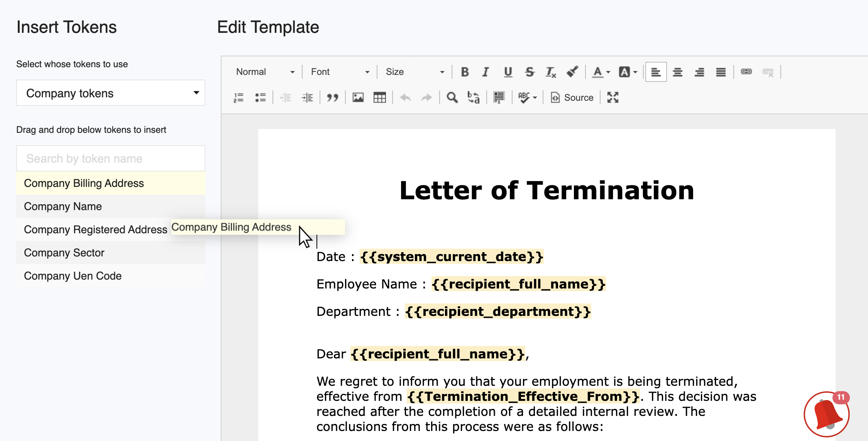Select the Company Name token

[63, 207]
